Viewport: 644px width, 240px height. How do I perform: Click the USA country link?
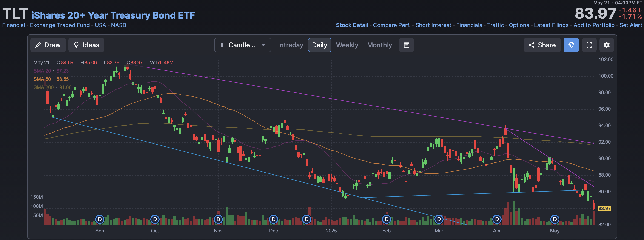[x=100, y=25]
